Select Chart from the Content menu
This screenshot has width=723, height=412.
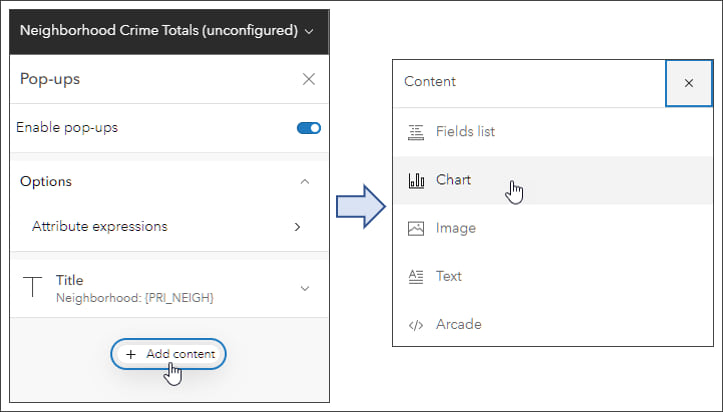tap(453, 180)
